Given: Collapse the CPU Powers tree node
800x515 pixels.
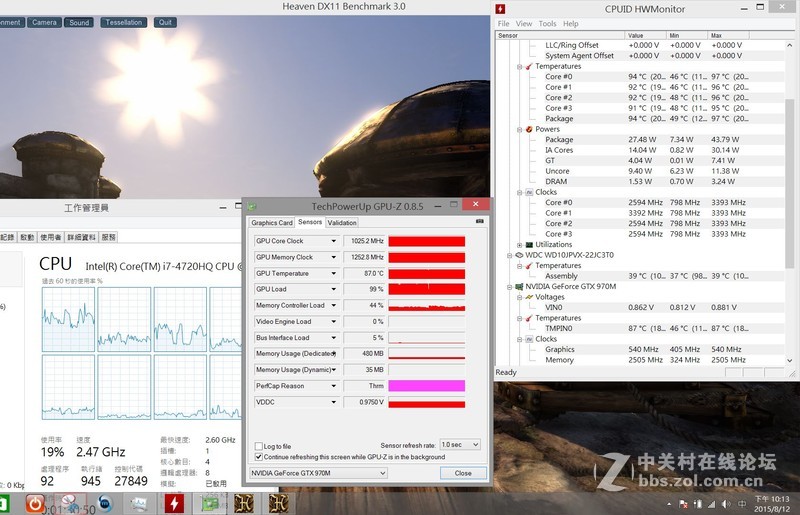Looking at the screenshot, I should click(519, 129).
